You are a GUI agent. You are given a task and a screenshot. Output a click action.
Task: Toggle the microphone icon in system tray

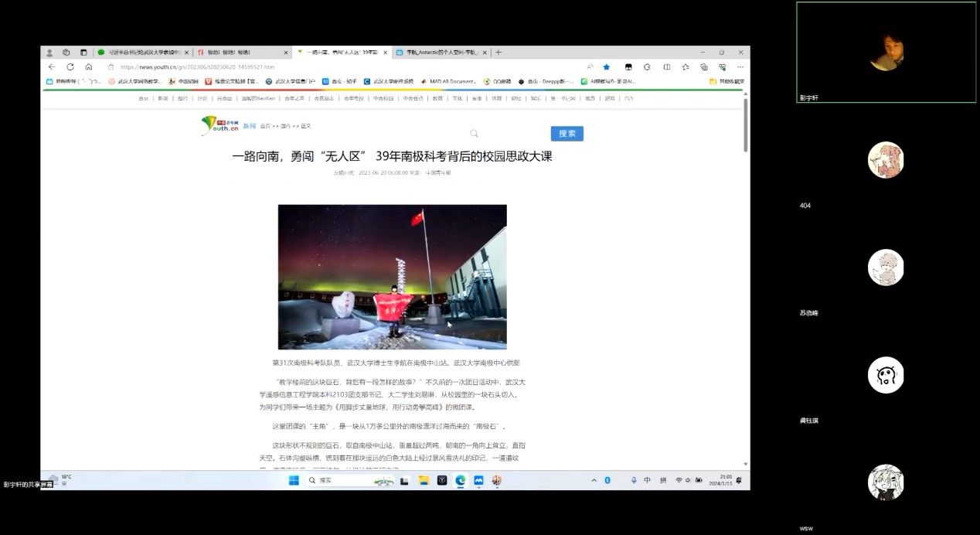pyautogui.click(x=634, y=480)
